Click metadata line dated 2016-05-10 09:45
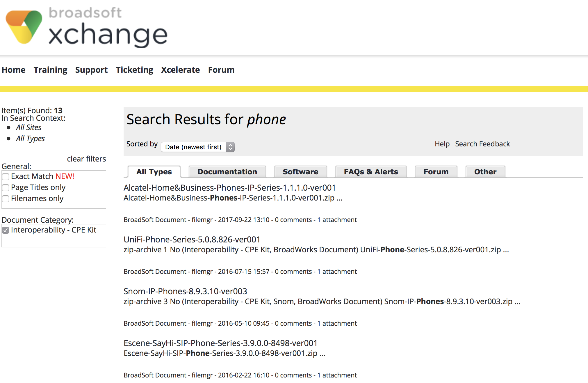 (x=240, y=323)
